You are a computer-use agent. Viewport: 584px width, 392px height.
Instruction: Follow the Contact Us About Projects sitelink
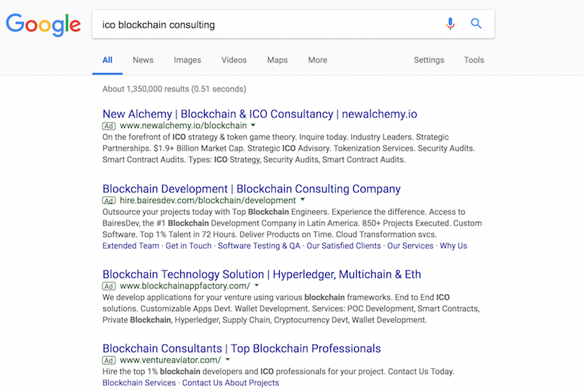[231, 383]
